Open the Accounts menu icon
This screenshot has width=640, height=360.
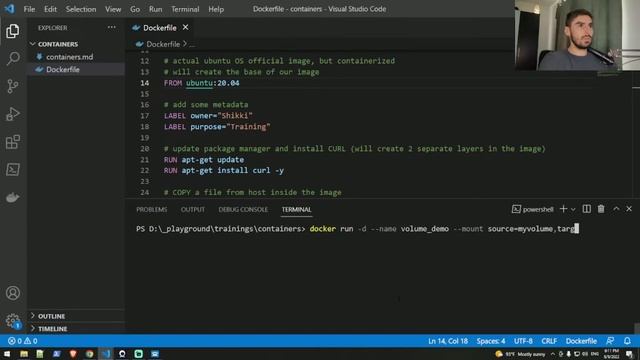click(x=13, y=293)
